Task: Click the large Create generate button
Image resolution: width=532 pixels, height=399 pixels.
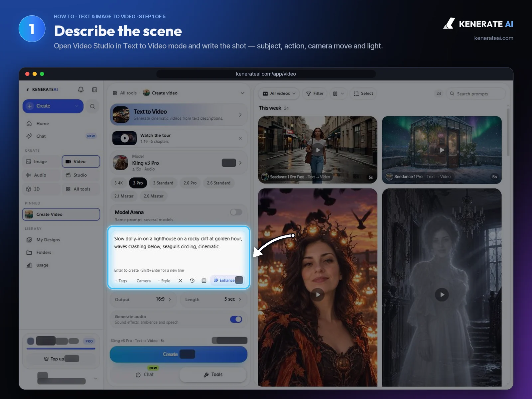Action: (x=179, y=354)
